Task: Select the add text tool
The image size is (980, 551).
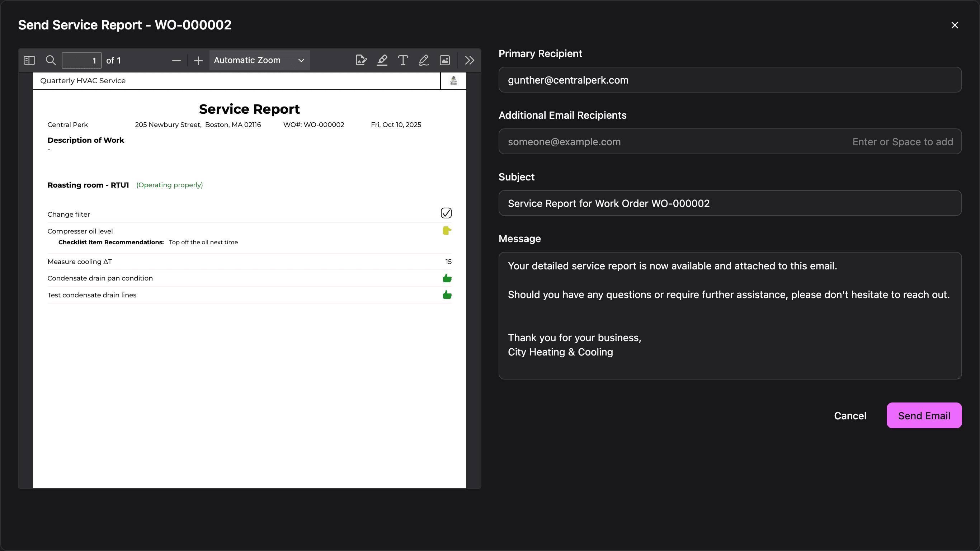Action: coord(403,61)
